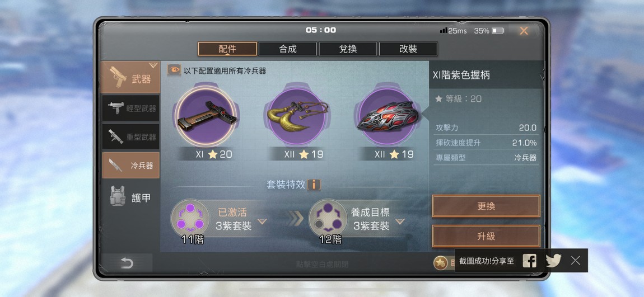This screenshot has height=297, width=644.
Task: Open set effect info icon
Action: [x=314, y=185]
